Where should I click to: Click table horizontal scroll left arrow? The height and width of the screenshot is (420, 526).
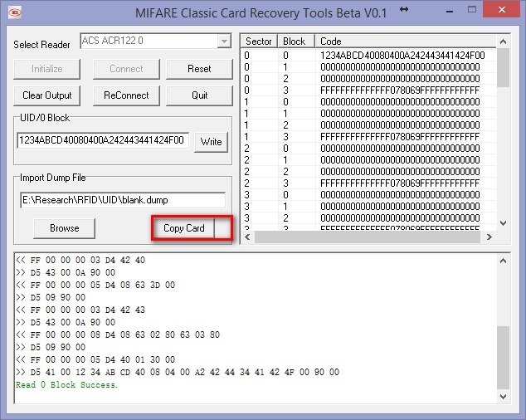coord(247,237)
